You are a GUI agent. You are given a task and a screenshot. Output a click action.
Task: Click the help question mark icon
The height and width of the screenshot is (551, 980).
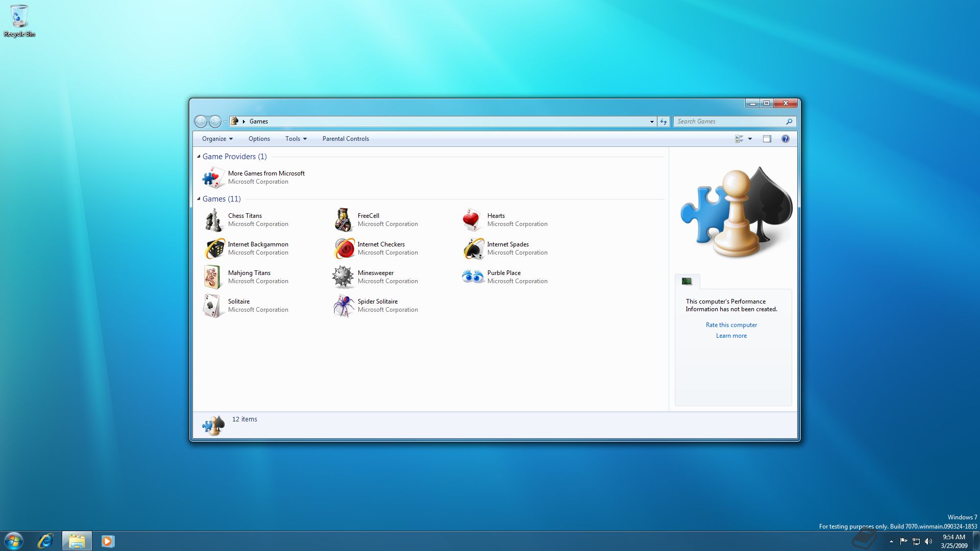coord(785,139)
